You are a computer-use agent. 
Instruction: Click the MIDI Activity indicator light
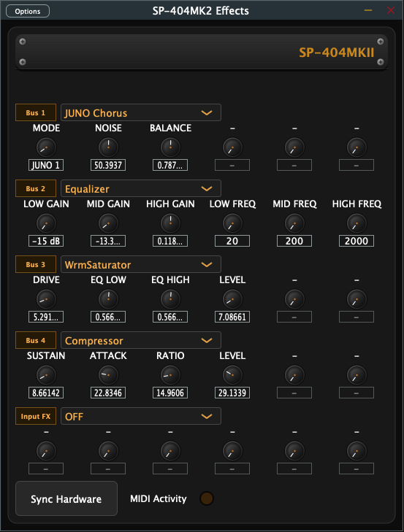(x=207, y=498)
